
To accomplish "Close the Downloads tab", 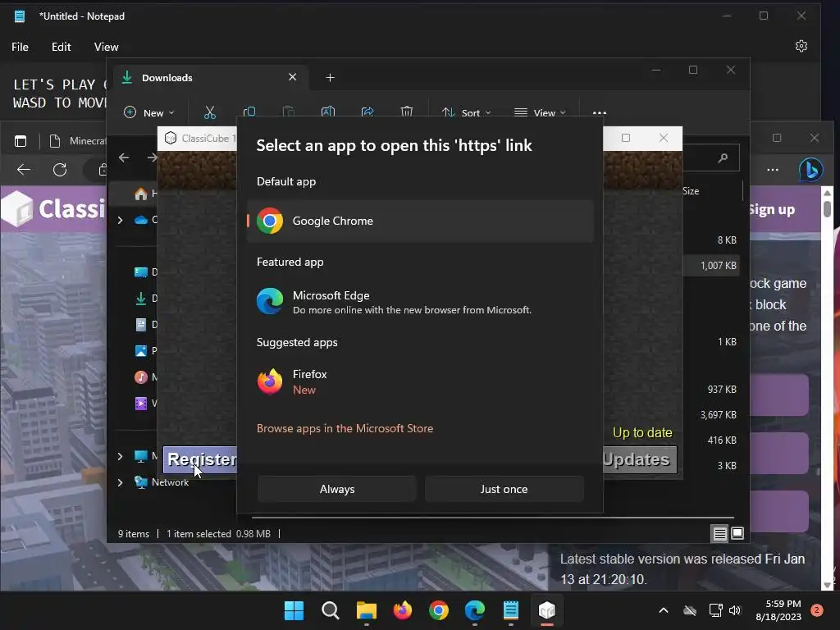I will (293, 77).
